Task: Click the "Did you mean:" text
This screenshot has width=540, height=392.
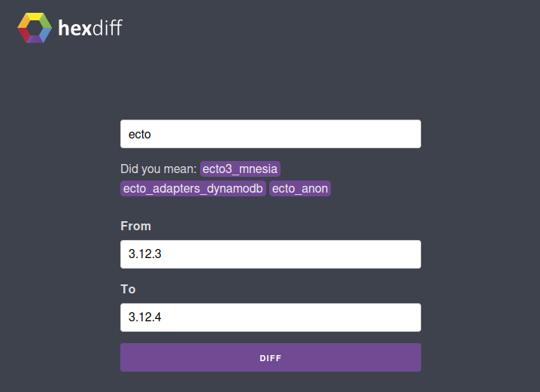Action: 159,169
